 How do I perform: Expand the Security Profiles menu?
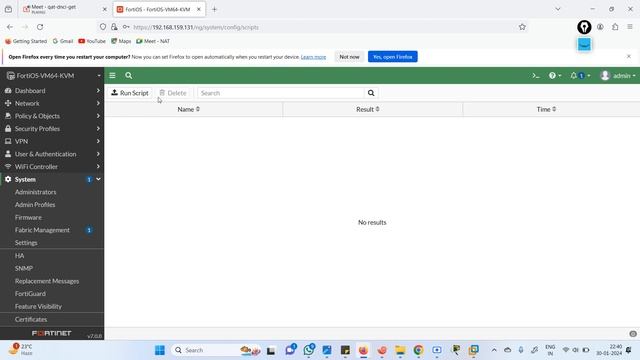click(52, 129)
